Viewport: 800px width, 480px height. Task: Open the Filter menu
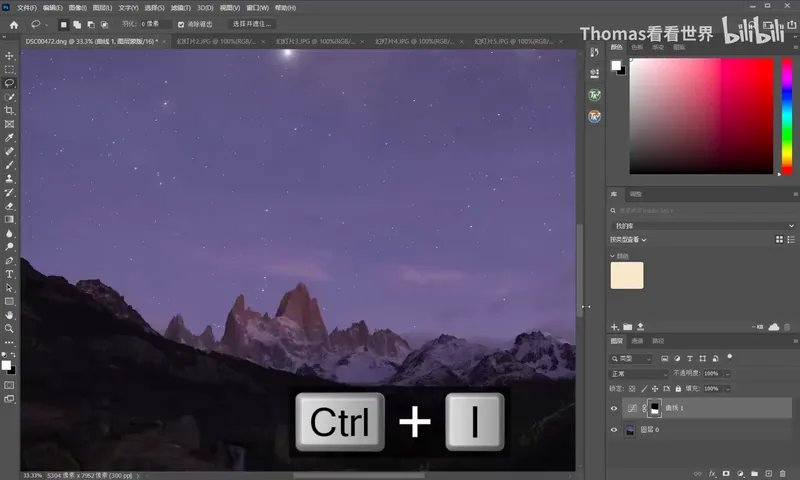[181, 8]
